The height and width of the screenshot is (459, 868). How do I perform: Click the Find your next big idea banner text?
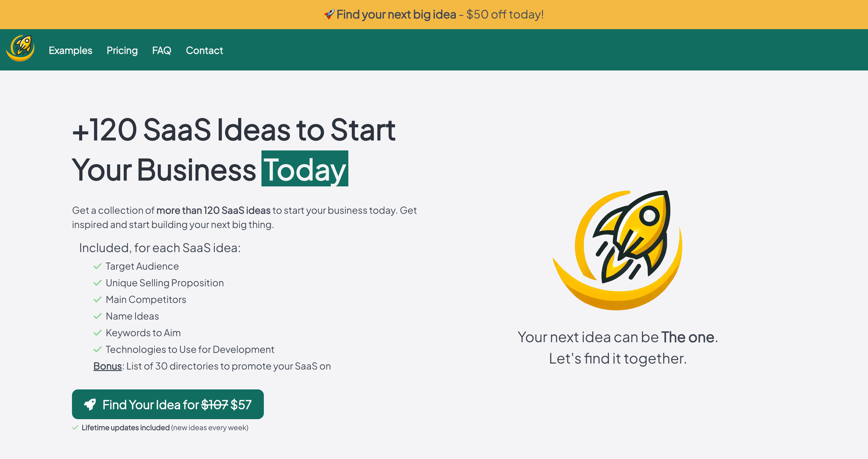point(396,14)
